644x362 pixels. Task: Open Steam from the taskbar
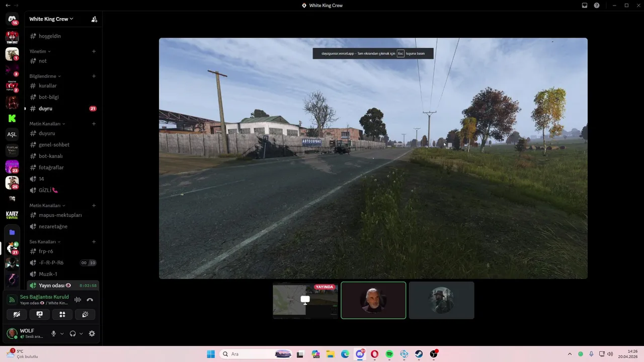[419, 354]
